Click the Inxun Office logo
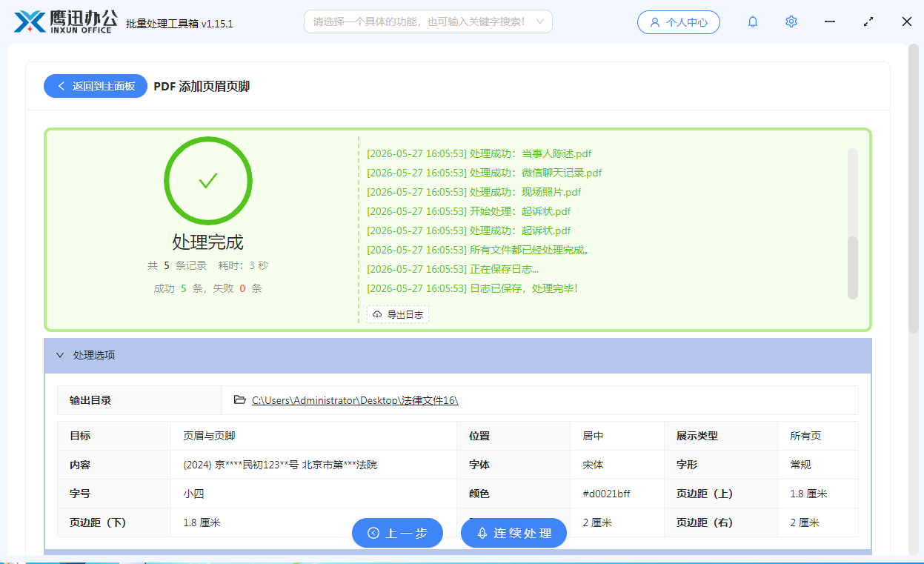Image resolution: width=924 pixels, height=564 pixels. (x=65, y=21)
